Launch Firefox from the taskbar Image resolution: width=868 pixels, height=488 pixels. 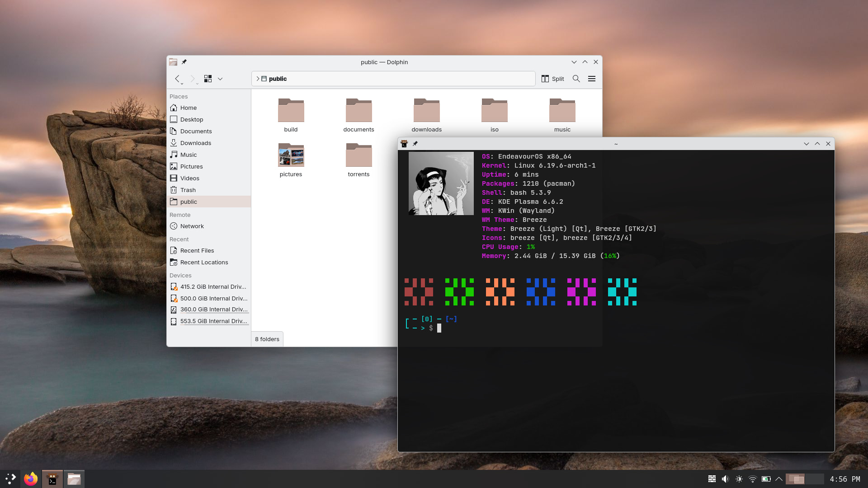click(x=31, y=479)
